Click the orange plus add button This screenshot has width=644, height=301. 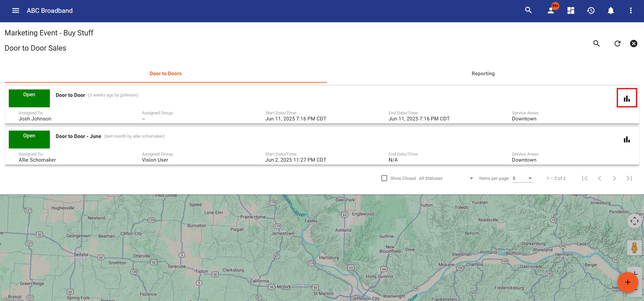pos(628,282)
